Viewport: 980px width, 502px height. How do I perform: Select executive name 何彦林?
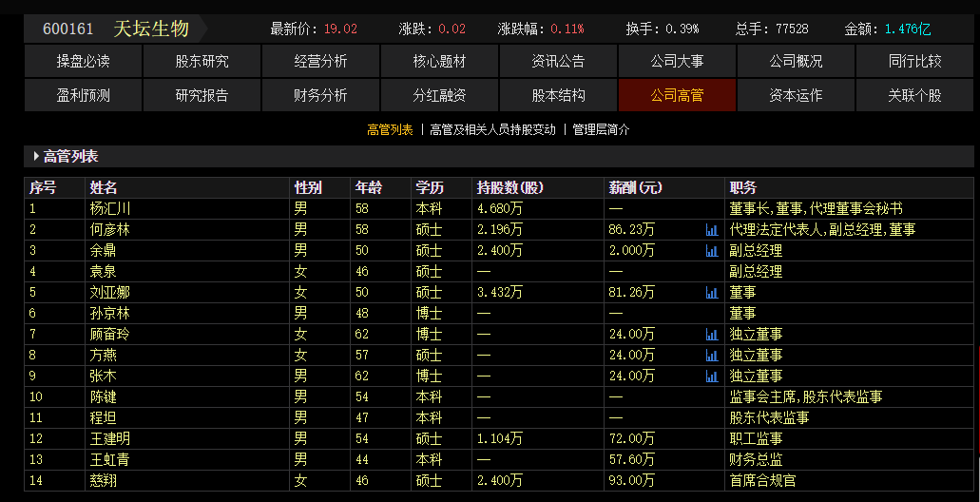(110, 230)
